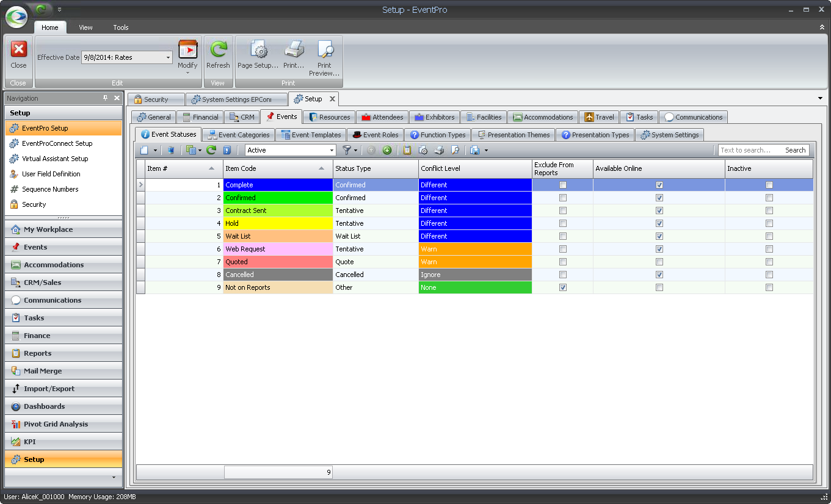The height and width of the screenshot is (504, 831).
Task: Uncheck Exclude From Reports for Not on Reports
Action: pyautogui.click(x=563, y=287)
